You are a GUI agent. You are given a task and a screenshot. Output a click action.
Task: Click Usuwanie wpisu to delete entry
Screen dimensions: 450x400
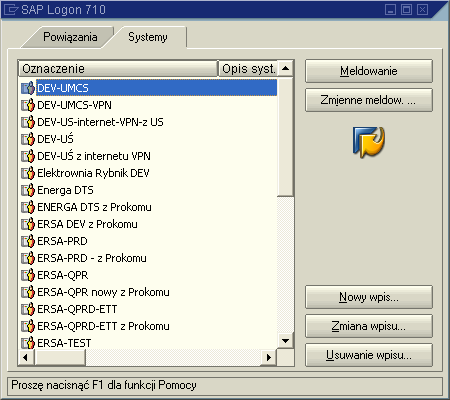369,355
